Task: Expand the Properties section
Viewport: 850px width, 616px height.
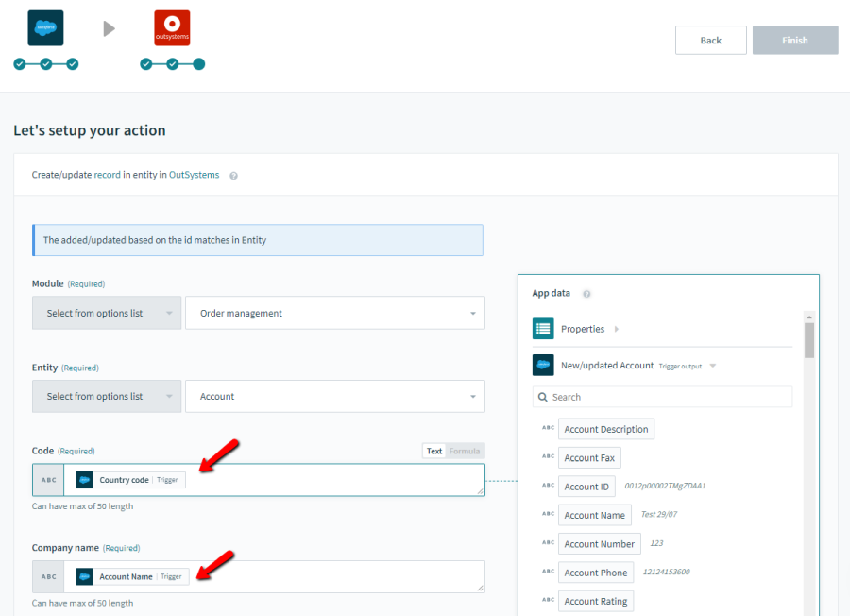Action: [615, 328]
